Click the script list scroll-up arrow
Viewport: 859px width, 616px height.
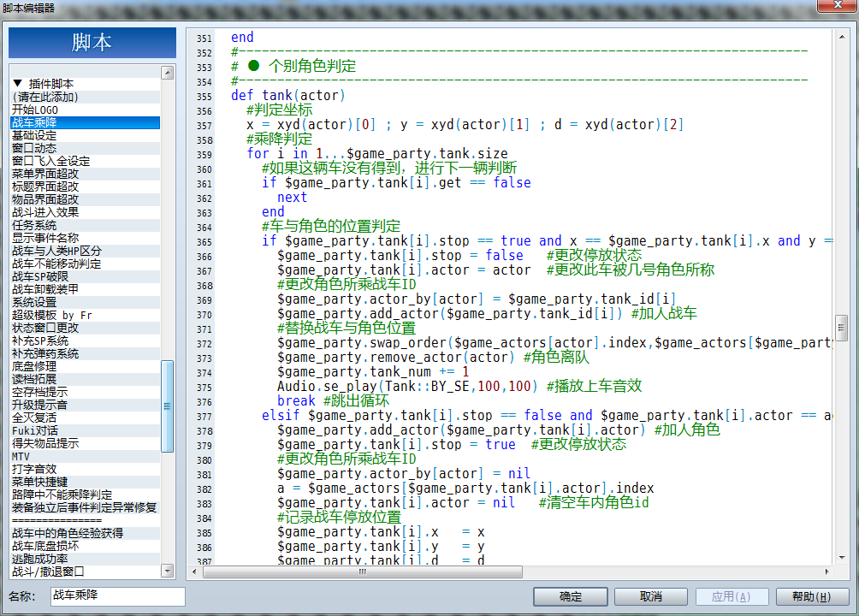click(x=168, y=73)
